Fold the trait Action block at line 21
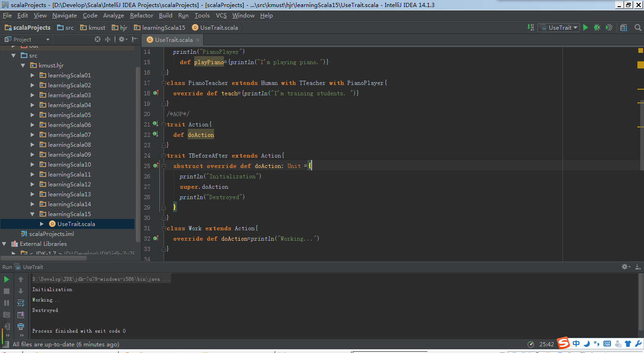This screenshot has height=353, width=644. (x=165, y=125)
